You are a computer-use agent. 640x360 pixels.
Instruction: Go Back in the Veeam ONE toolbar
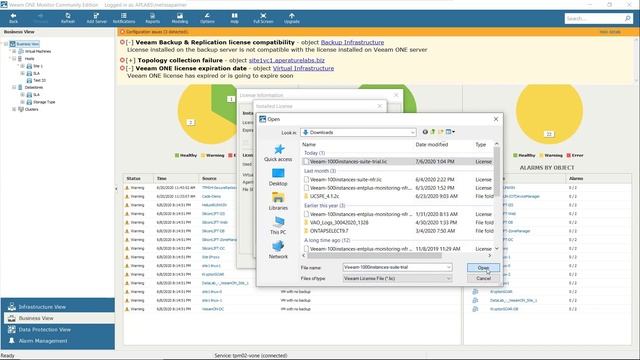13,18
